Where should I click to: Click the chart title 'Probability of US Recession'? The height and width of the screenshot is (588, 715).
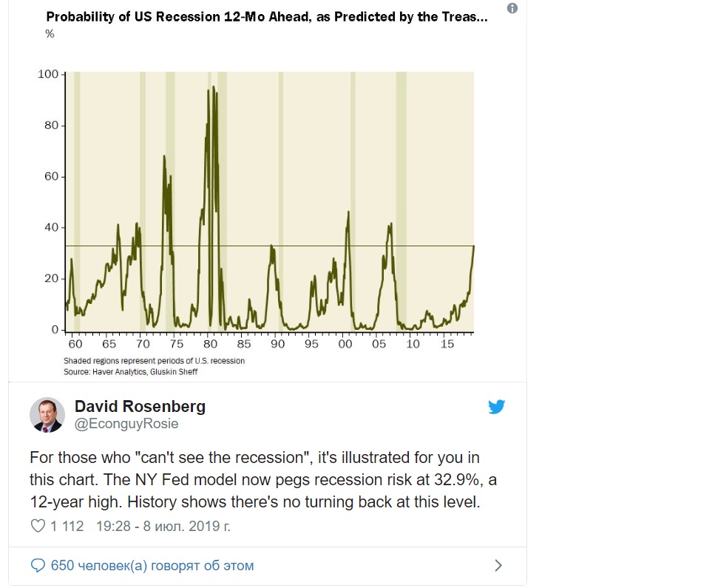pyautogui.click(x=267, y=17)
